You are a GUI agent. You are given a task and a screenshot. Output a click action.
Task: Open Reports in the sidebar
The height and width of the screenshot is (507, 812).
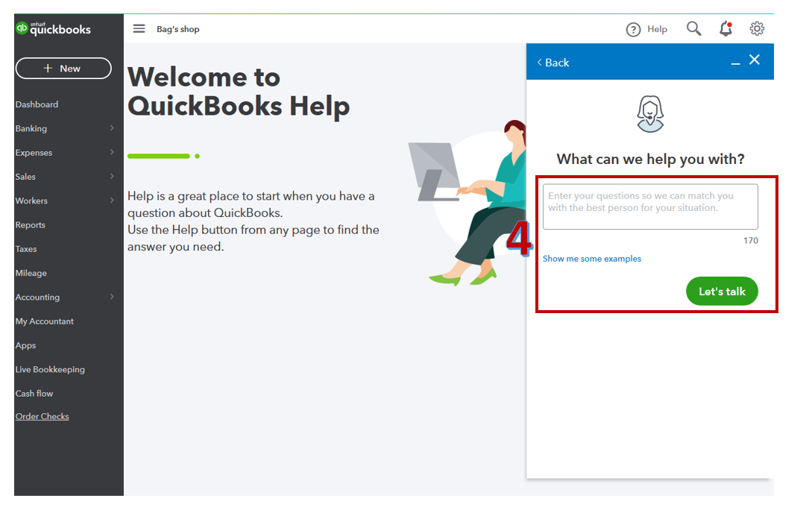click(x=30, y=224)
